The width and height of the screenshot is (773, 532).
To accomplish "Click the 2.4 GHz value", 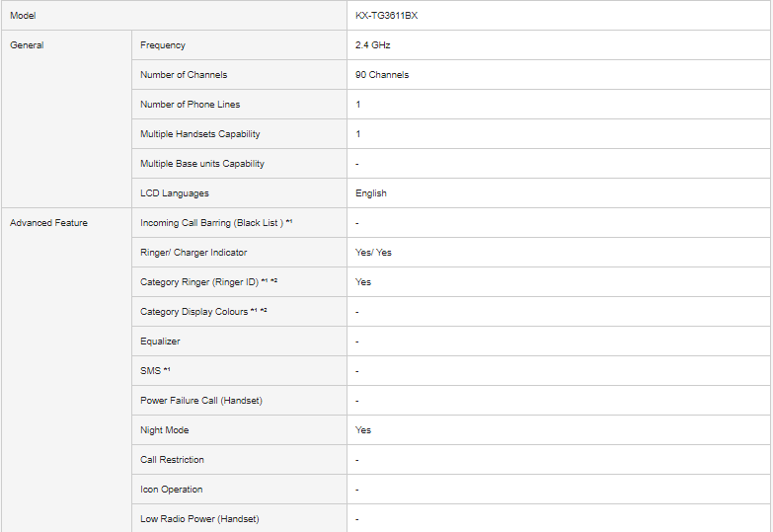I will pyautogui.click(x=373, y=45).
